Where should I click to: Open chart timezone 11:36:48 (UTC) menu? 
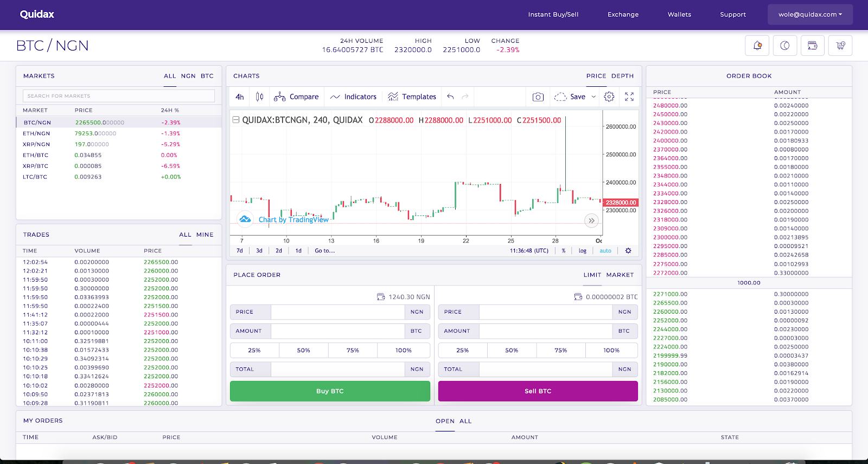529,251
